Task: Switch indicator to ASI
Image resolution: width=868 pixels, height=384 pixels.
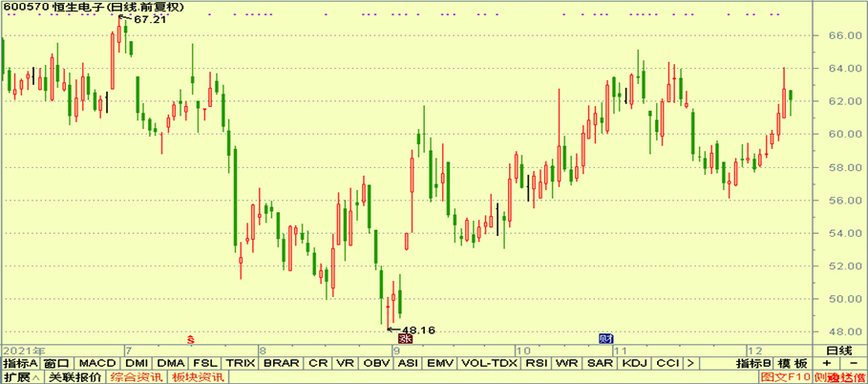Action: [409, 364]
